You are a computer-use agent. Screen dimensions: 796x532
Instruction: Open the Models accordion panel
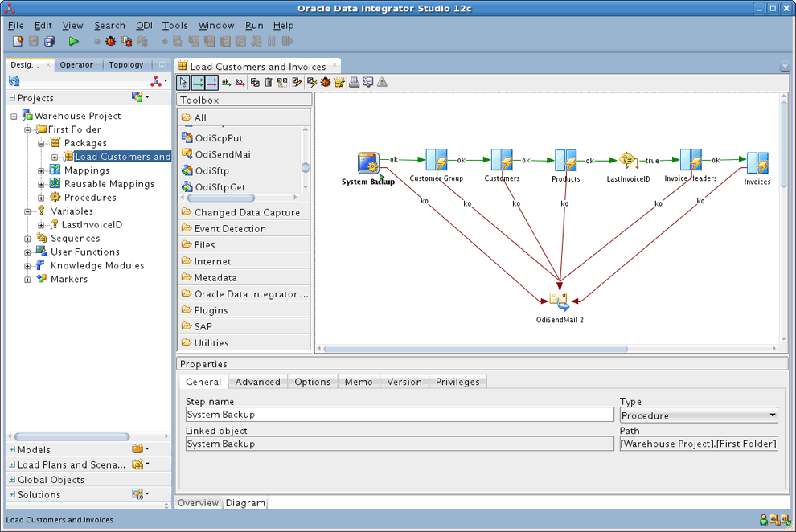point(32,449)
